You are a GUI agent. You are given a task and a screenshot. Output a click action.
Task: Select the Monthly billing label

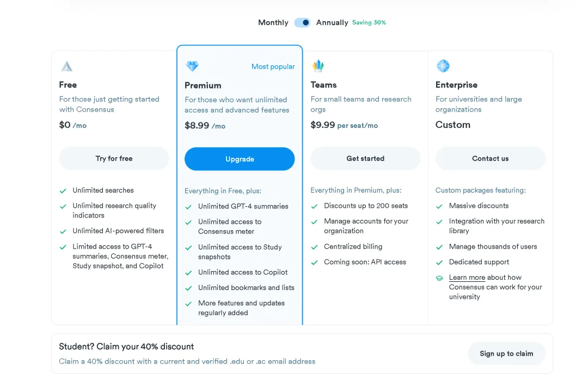pyautogui.click(x=273, y=22)
